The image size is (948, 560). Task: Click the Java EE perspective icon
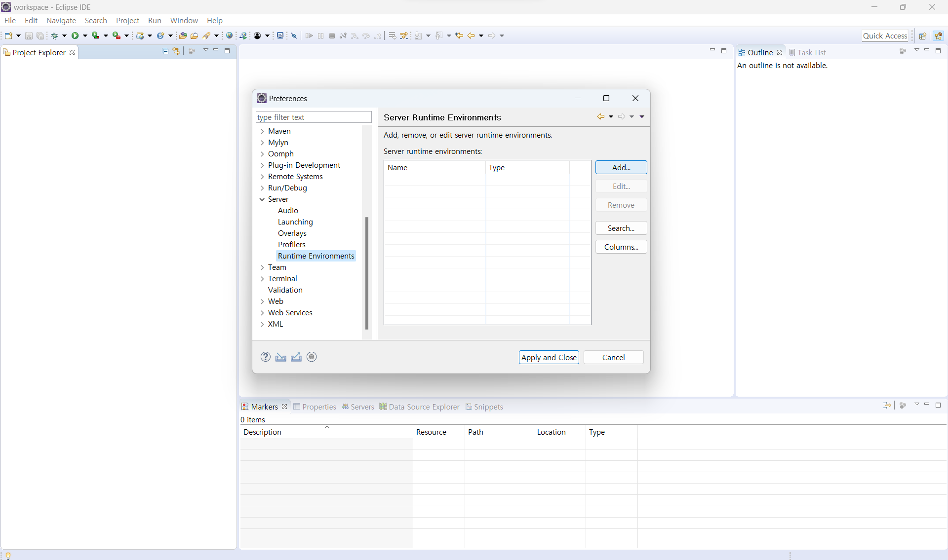(x=939, y=36)
